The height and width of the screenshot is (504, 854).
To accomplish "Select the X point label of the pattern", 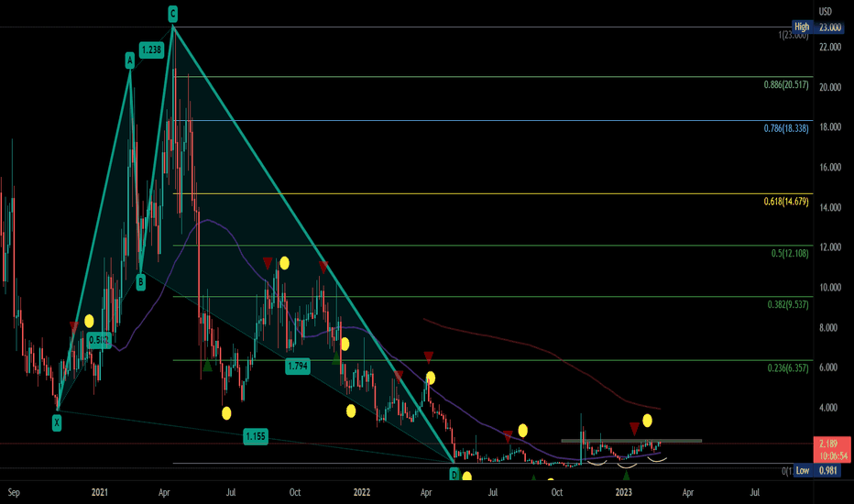I will 57,422.
